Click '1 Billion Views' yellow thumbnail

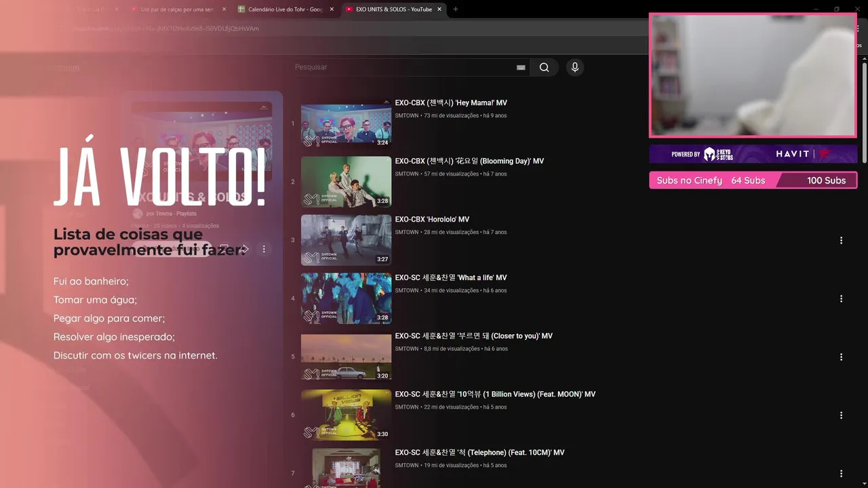346,415
